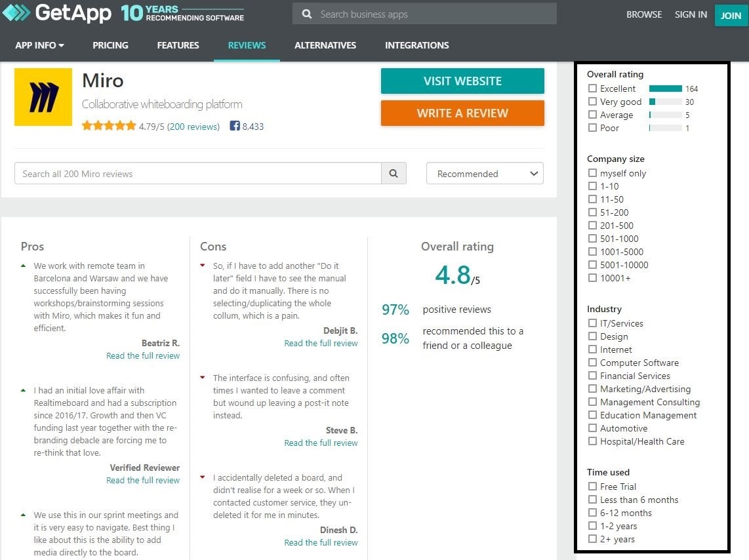Open the Recommended sort dropdown
Image resolution: width=749 pixels, height=560 pixels.
[x=485, y=173]
